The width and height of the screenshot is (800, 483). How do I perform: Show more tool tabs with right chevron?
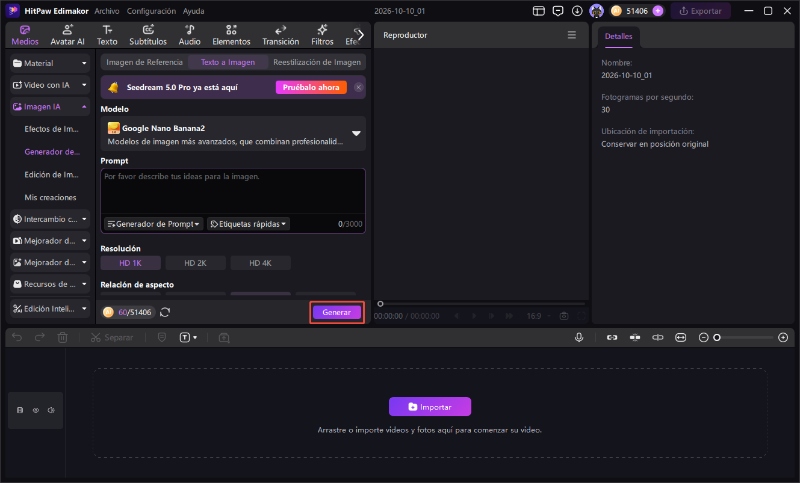tap(361, 35)
